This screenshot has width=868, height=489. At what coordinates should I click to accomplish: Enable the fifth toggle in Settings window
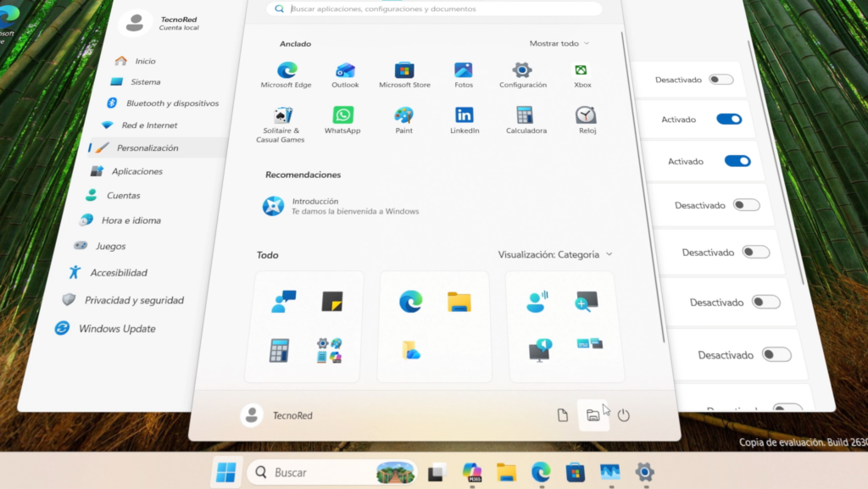pos(755,253)
